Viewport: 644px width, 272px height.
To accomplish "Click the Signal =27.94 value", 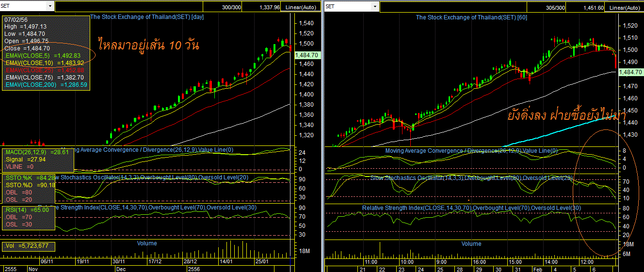I will tap(25, 159).
